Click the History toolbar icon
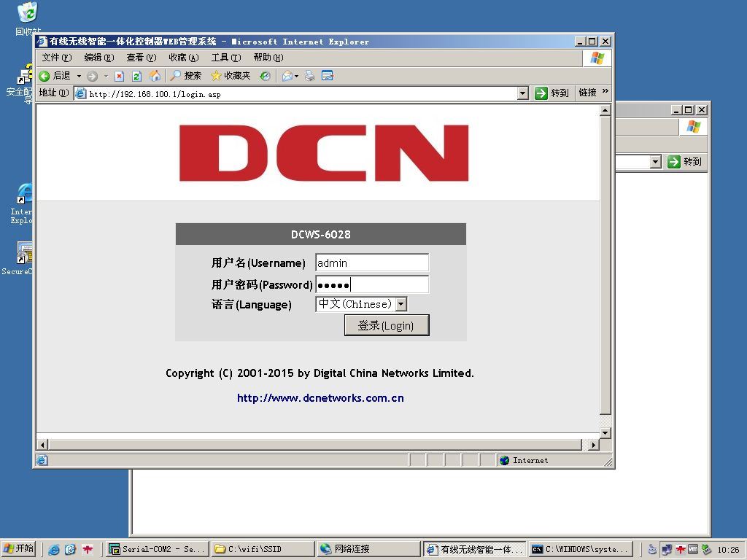The image size is (747, 560). coord(266,76)
